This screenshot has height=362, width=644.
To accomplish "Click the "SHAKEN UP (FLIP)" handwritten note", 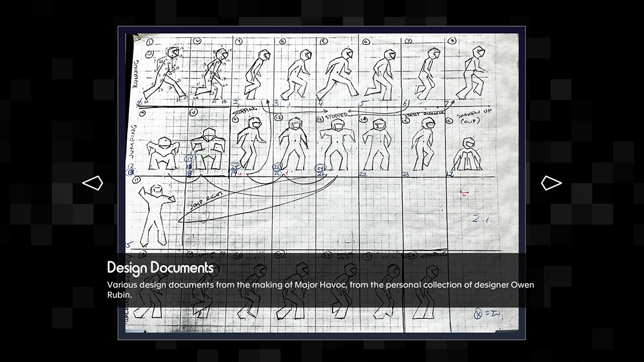I will coord(473,115).
